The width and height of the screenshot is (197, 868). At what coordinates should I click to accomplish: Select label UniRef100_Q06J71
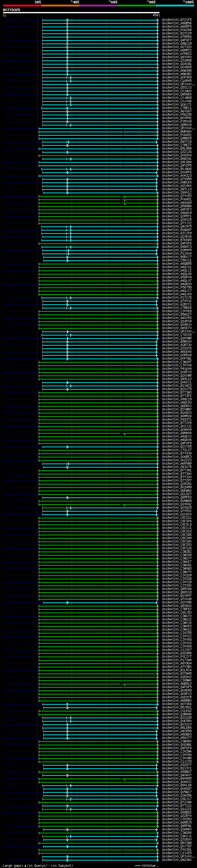[177, 104]
